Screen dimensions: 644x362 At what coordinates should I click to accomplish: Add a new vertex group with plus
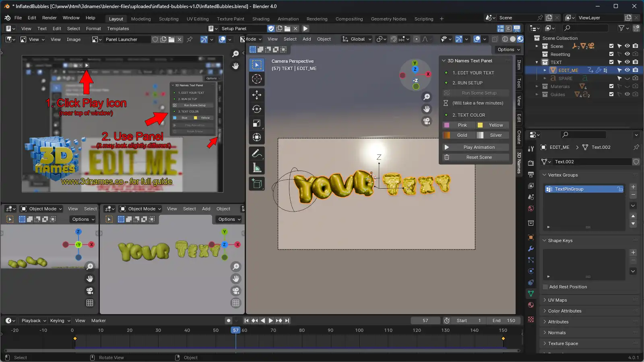point(633,187)
